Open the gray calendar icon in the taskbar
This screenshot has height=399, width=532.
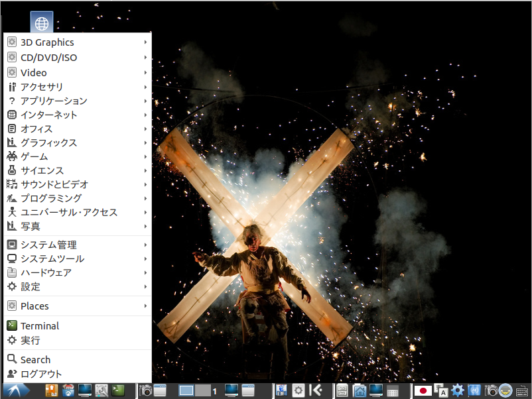(393, 391)
